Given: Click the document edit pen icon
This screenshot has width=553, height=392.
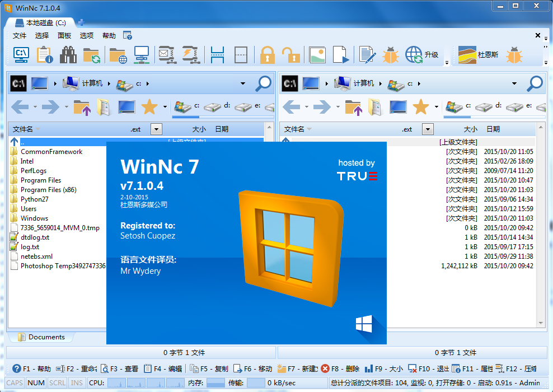Looking at the screenshot, I should [367, 55].
